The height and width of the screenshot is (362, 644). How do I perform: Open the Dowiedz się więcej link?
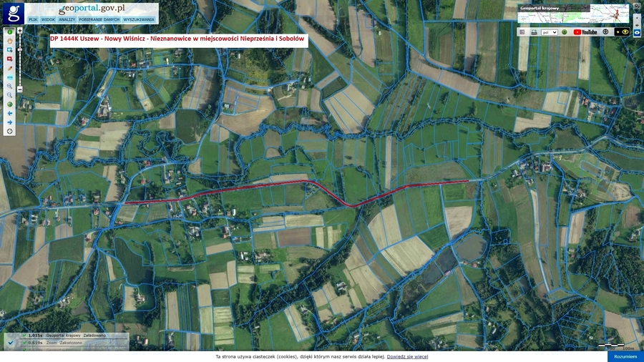(x=407, y=357)
